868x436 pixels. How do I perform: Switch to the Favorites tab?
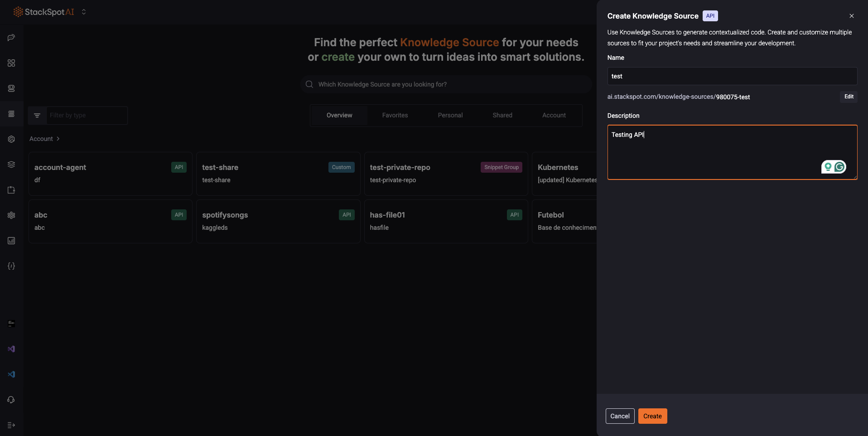click(x=395, y=115)
